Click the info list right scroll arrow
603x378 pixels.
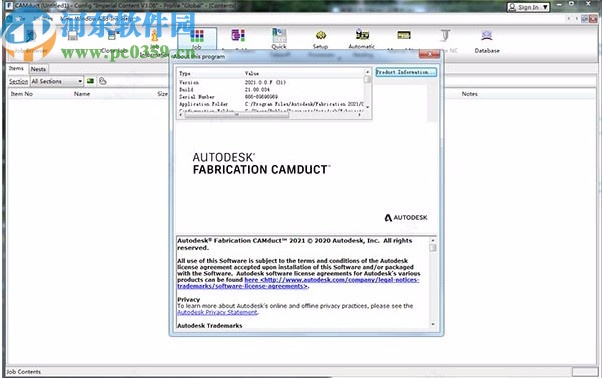tap(360, 115)
